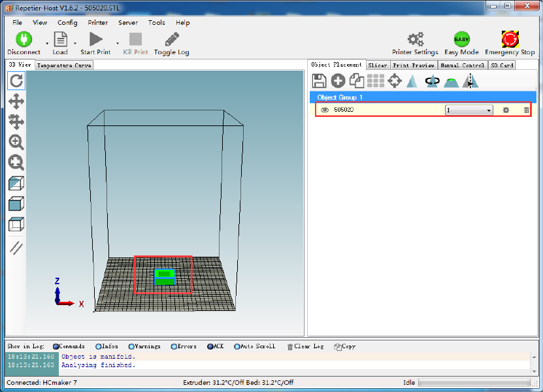Switch to front view cube
Screen dimensions: 543x392
[16, 204]
